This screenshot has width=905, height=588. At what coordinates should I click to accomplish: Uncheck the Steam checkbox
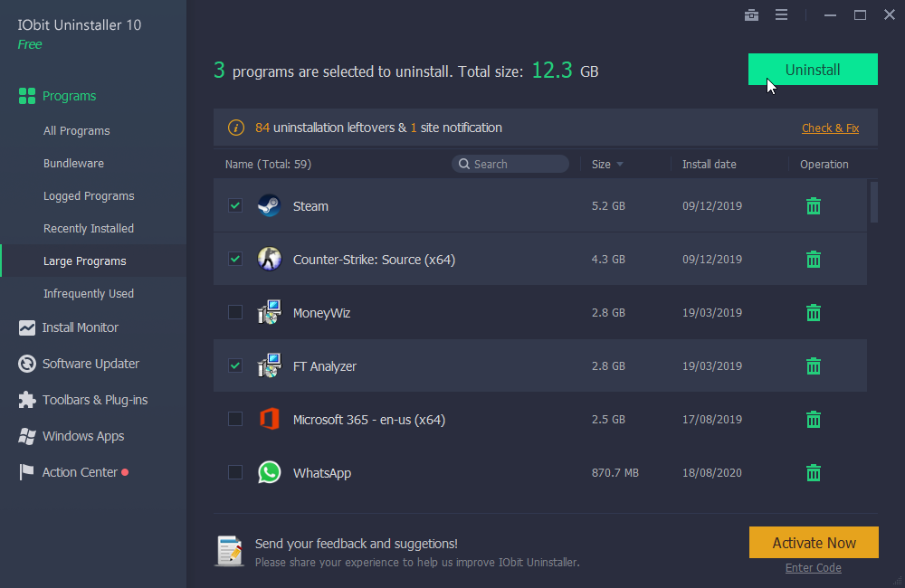pyautogui.click(x=235, y=205)
